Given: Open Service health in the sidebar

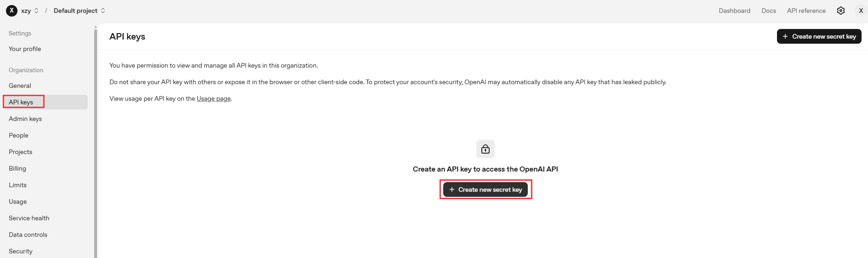Looking at the screenshot, I should (29, 218).
